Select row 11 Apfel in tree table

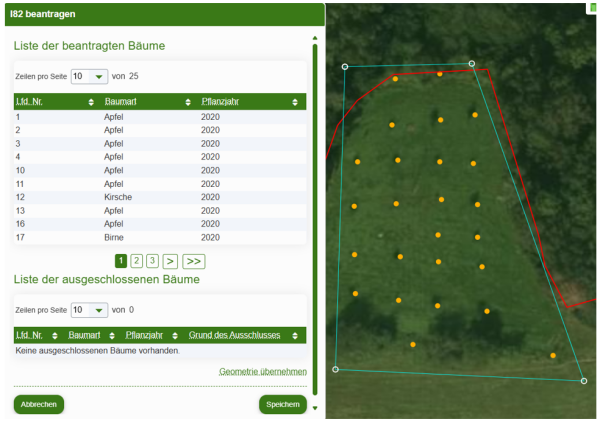tap(160, 184)
